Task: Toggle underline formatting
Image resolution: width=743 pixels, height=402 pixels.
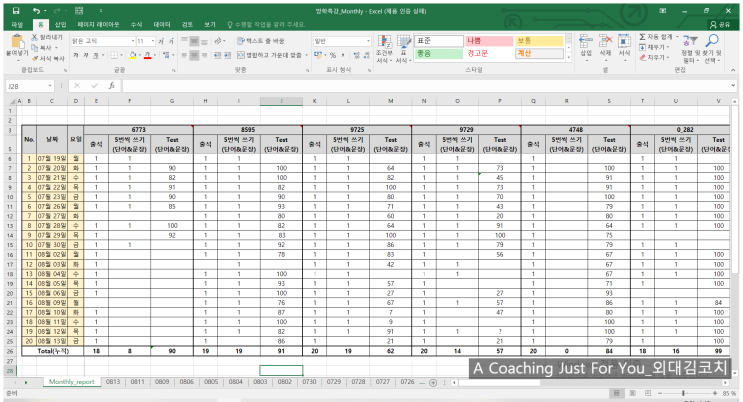Action: (95, 55)
